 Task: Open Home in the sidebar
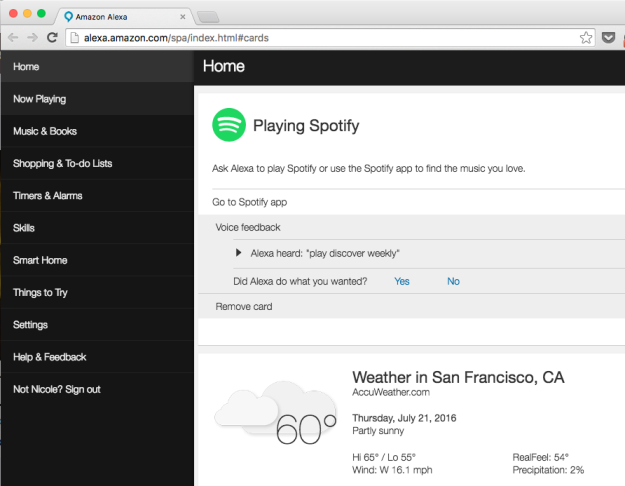coord(97,67)
